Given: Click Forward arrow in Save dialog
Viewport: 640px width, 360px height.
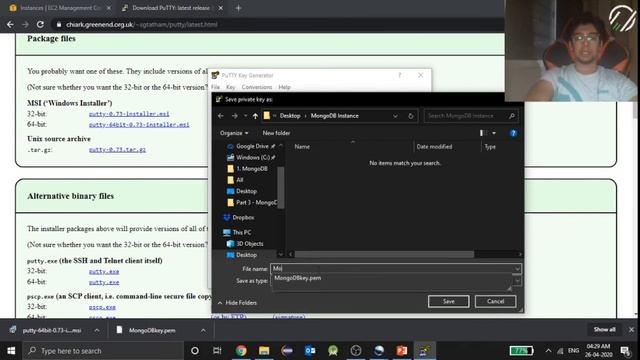Looking at the screenshot, I should tap(235, 116).
